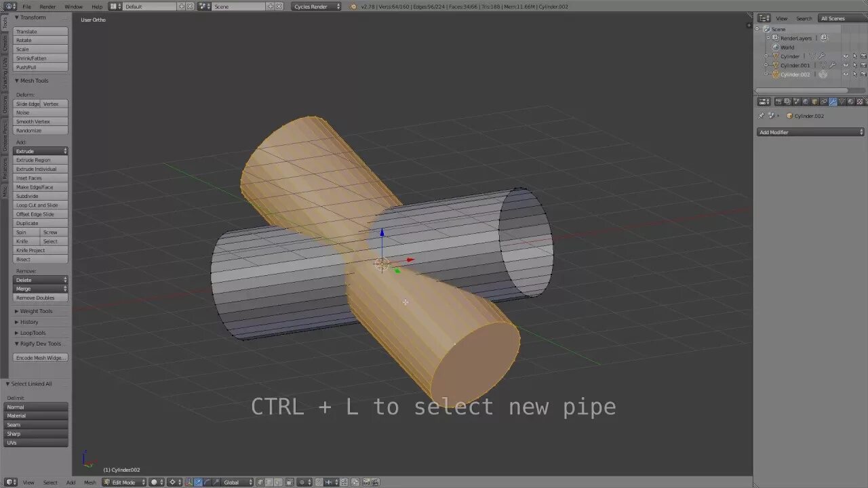Open the Help menu
Viewport: 868px width, 488px height.
(97, 6)
